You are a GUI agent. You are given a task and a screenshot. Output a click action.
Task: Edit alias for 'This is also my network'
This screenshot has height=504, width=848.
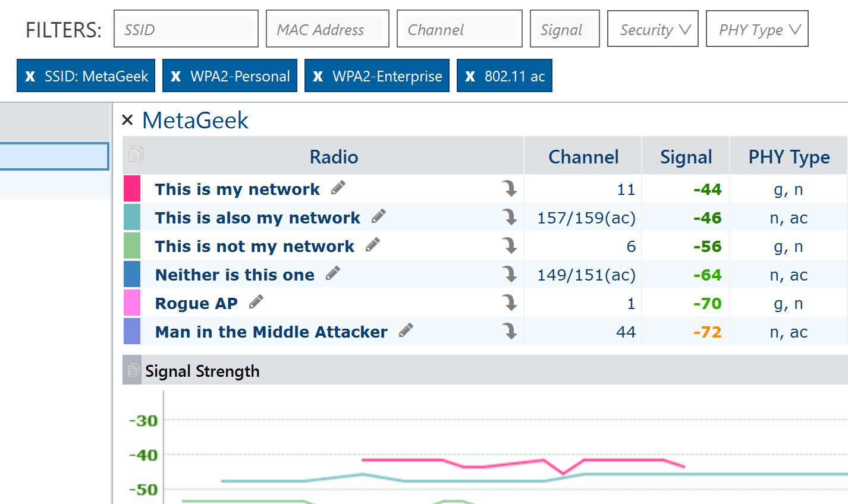pos(379,216)
